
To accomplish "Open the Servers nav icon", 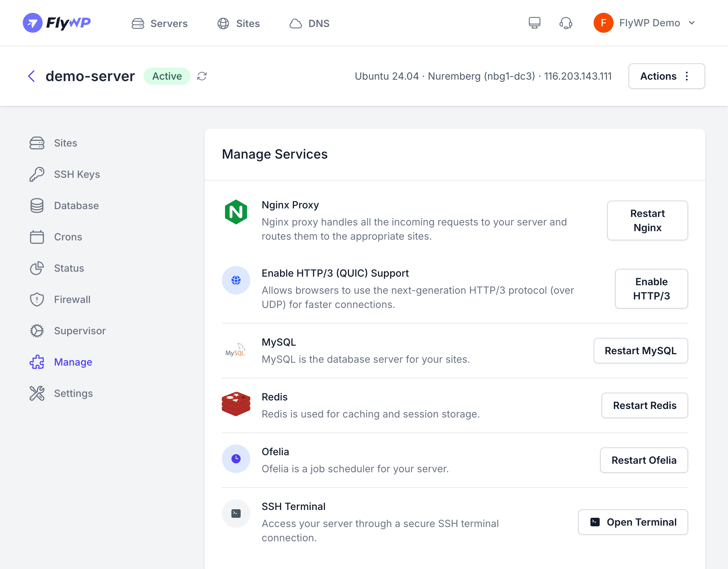I will [x=138, y=23].
